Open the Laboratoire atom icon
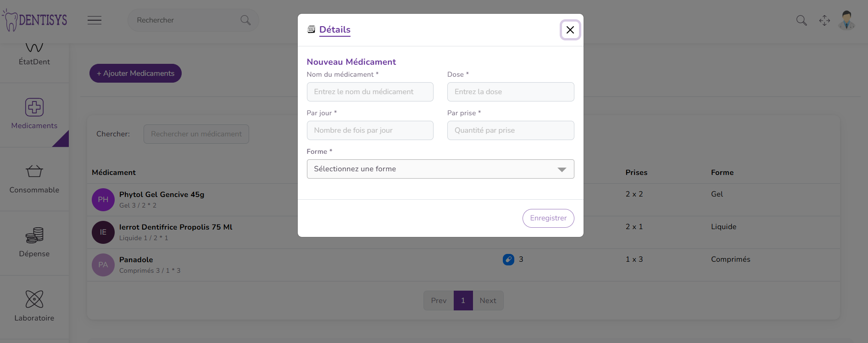Image resolution: width=868 pixels, height=343 pixels. [x=34, y=299]
